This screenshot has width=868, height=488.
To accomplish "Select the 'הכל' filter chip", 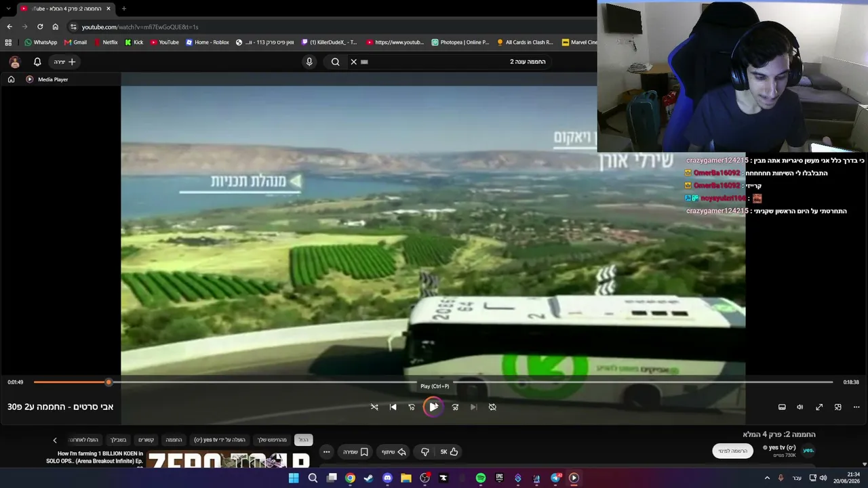I will coord(303,440).
